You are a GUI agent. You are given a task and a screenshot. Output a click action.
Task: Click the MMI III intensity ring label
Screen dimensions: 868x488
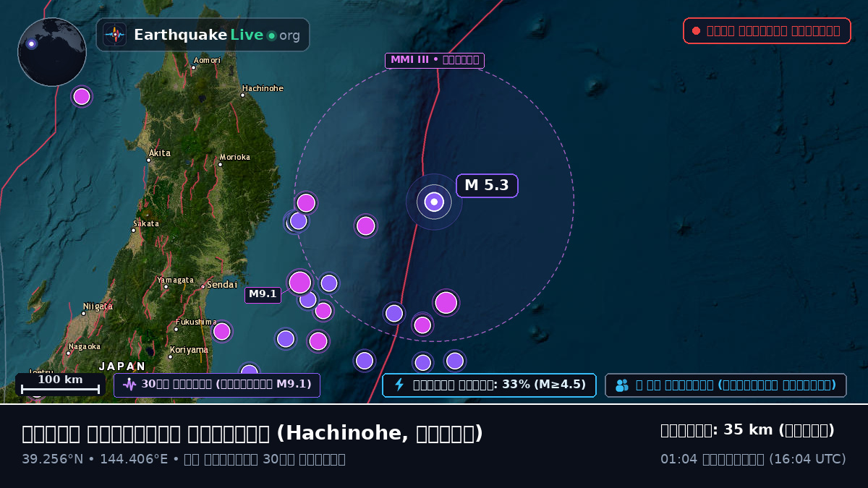[435, 60]
